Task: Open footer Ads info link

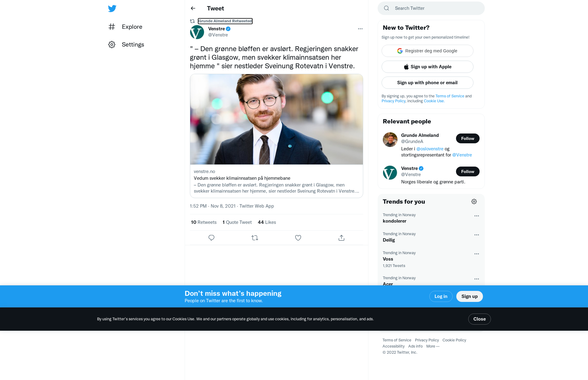Action: (415, 346)
